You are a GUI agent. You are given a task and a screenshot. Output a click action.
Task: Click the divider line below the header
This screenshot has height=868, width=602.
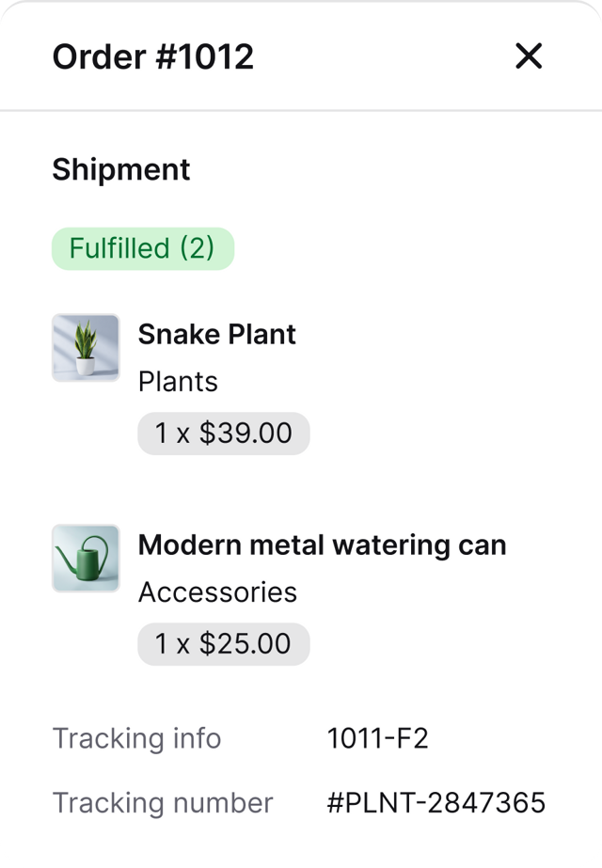pos(301,111)
